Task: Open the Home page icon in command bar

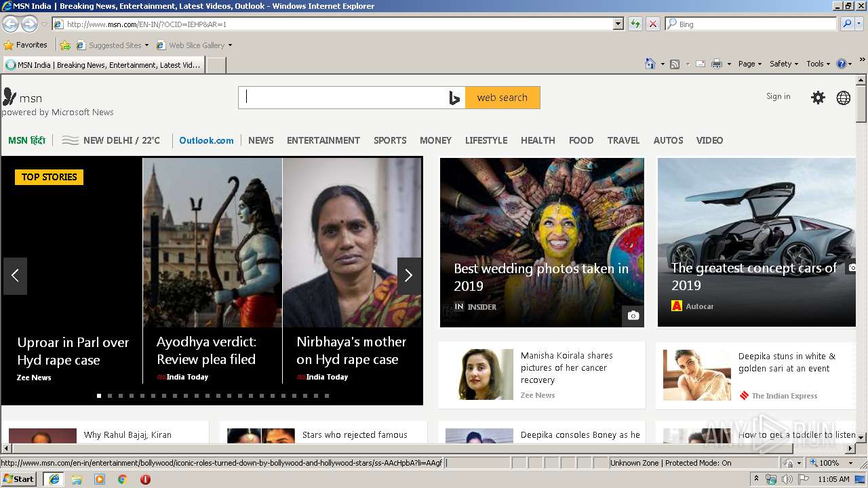Action: click(x=650, y=64)
